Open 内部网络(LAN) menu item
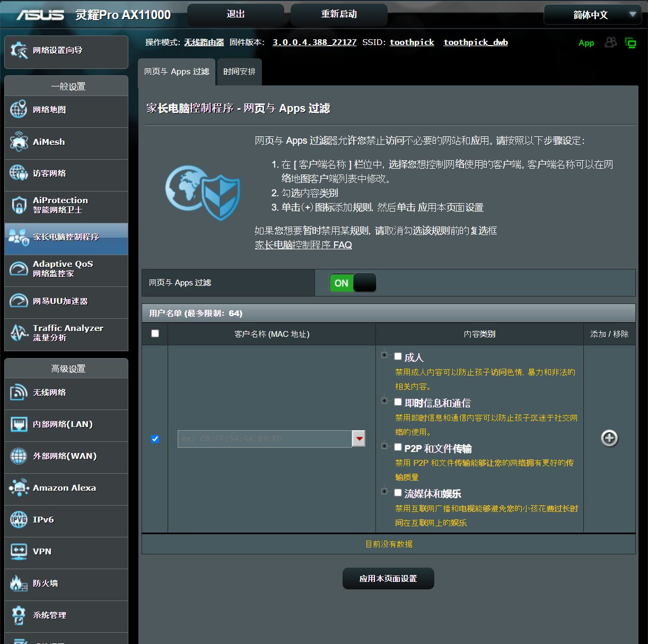This screenshot has height=644, width=648. 66,424
